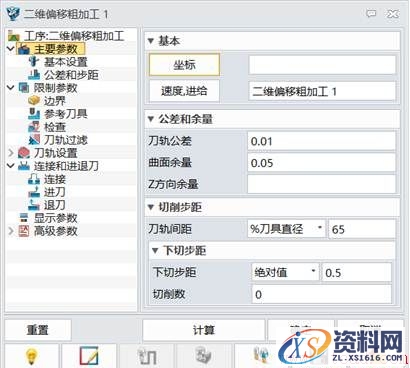The width and height of the screenshot is (410, 368).
Task: Open the %刀具直径 dropdown
Action: point(287,229)
